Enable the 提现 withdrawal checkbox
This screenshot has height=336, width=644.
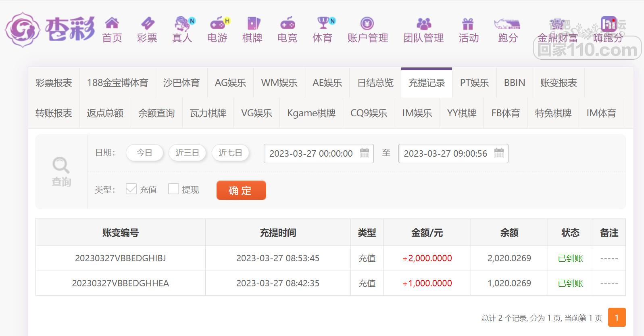(x=173, y=189)
